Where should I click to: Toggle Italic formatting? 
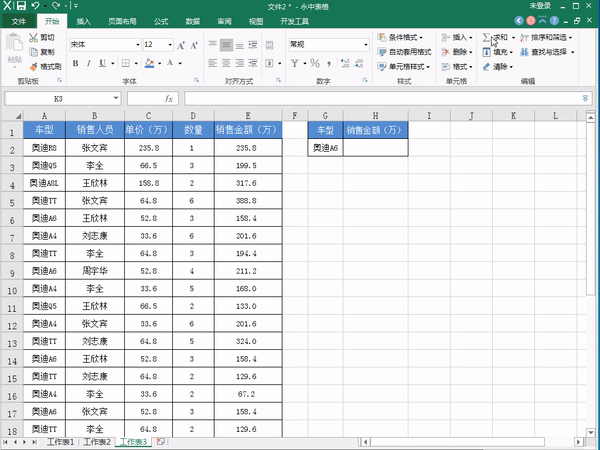(89, 63)
